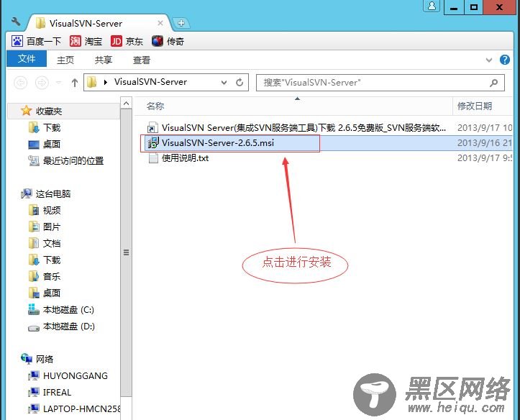
Task: Open the 音乐 folder
Action: (45, 276)
